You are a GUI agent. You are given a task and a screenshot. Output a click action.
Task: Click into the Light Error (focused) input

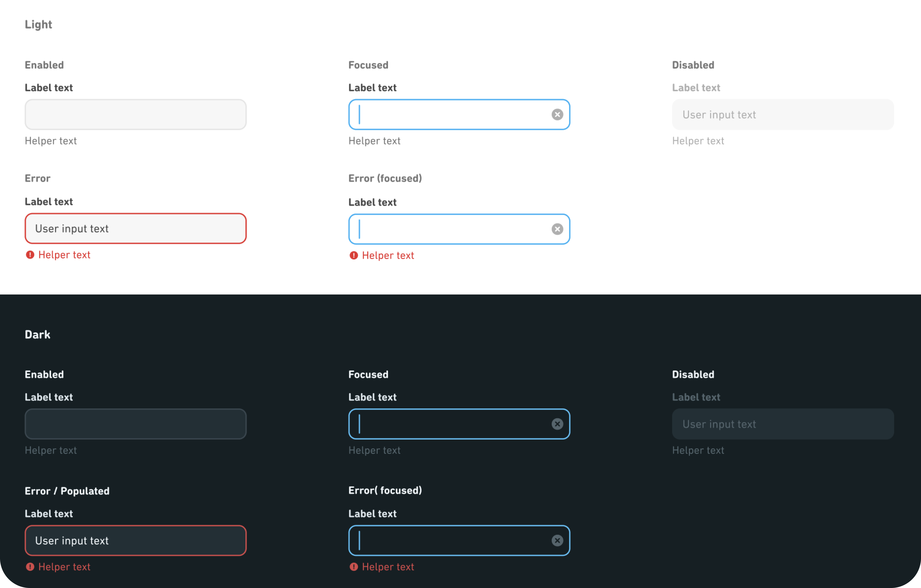[x=459, y=229]
